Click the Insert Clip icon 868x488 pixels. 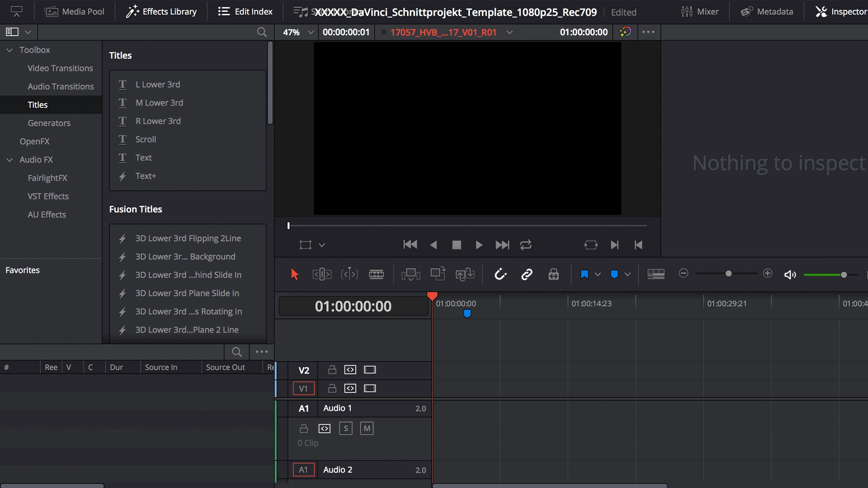(411, 274)
